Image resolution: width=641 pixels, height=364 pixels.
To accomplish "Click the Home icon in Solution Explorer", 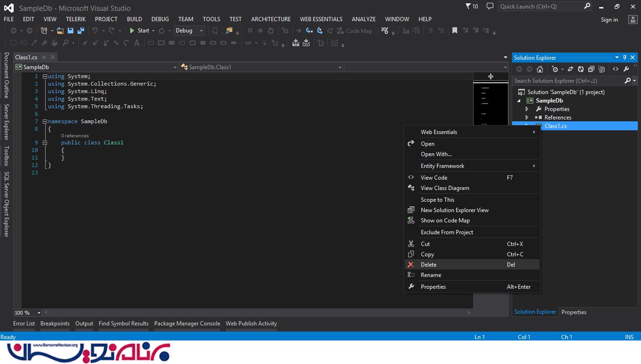I will coord(540,69).
